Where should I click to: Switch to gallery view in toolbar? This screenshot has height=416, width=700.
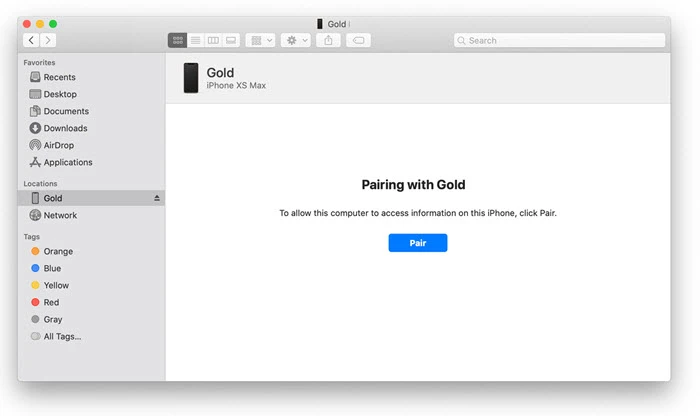click(231, 40)
